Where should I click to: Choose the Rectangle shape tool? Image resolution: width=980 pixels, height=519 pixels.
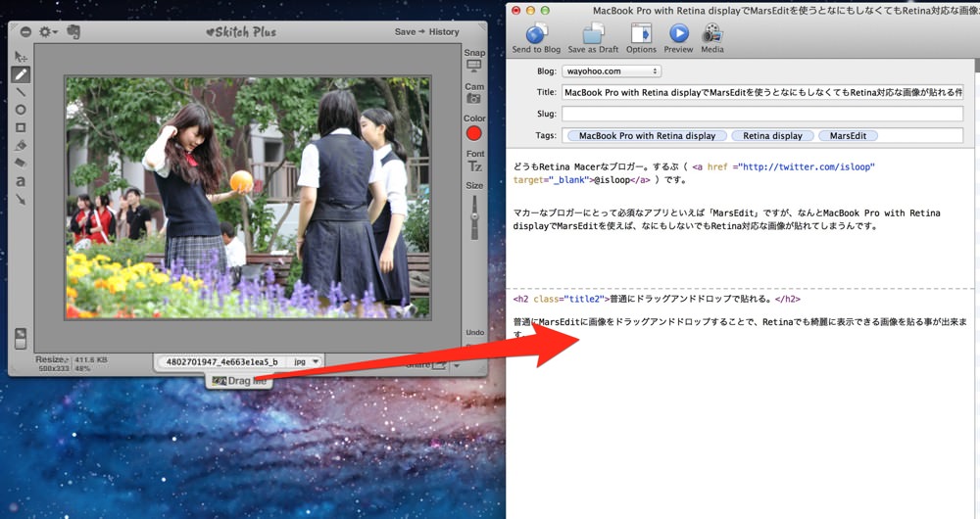click(21, 127)
